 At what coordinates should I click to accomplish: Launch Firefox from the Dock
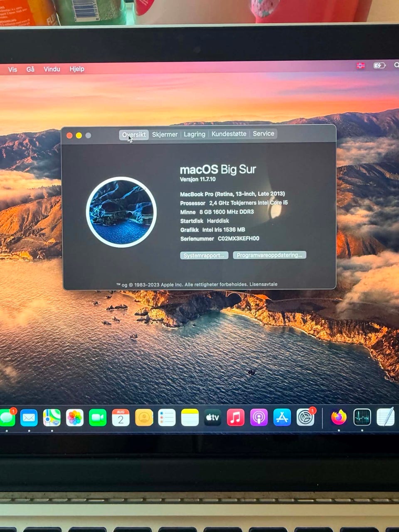[339, 418]
